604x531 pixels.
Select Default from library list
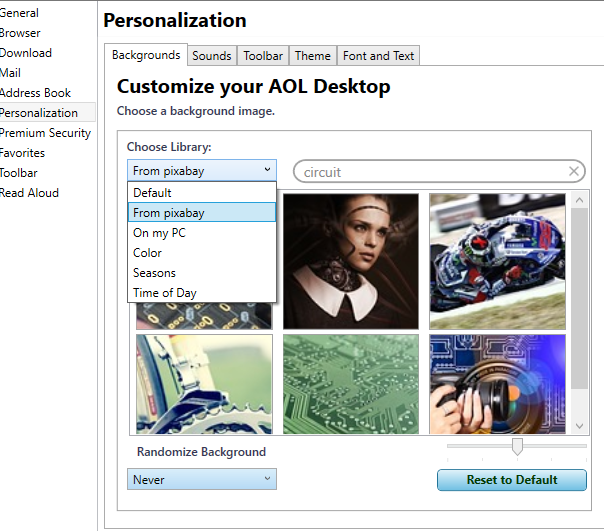(152, 193)
